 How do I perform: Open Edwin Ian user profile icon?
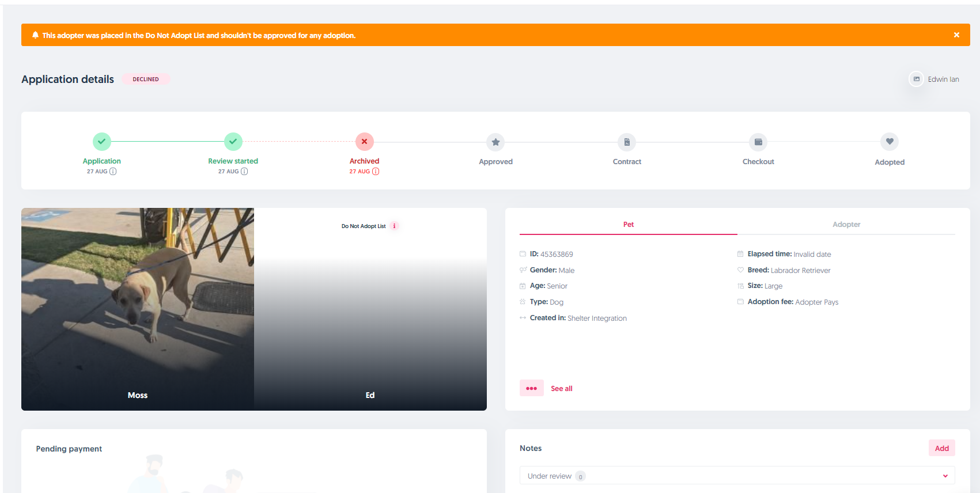click(x=916, y=79)
